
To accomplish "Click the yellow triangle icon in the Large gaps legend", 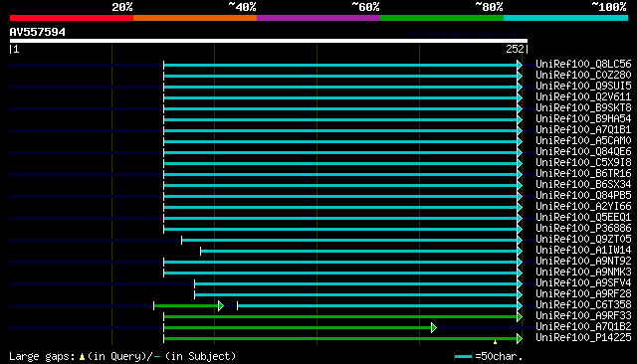I will (x=82, y=357).
